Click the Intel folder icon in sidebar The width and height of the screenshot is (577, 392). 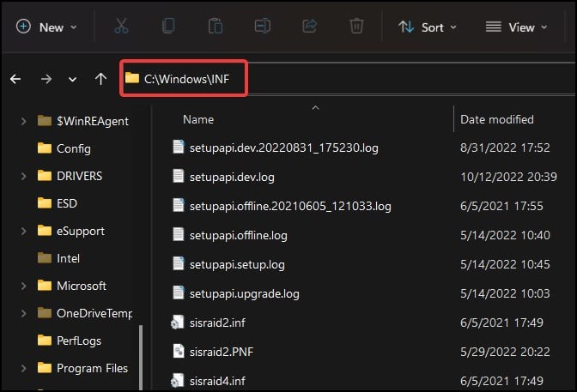click(x=45, y=258)
